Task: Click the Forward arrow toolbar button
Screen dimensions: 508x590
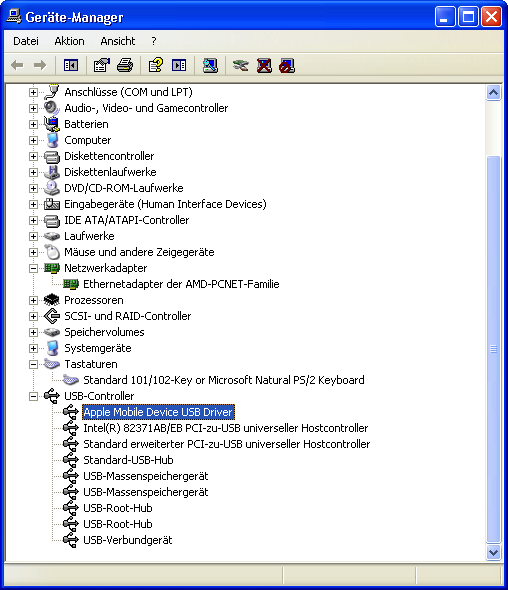Action: tap(40, 65)
